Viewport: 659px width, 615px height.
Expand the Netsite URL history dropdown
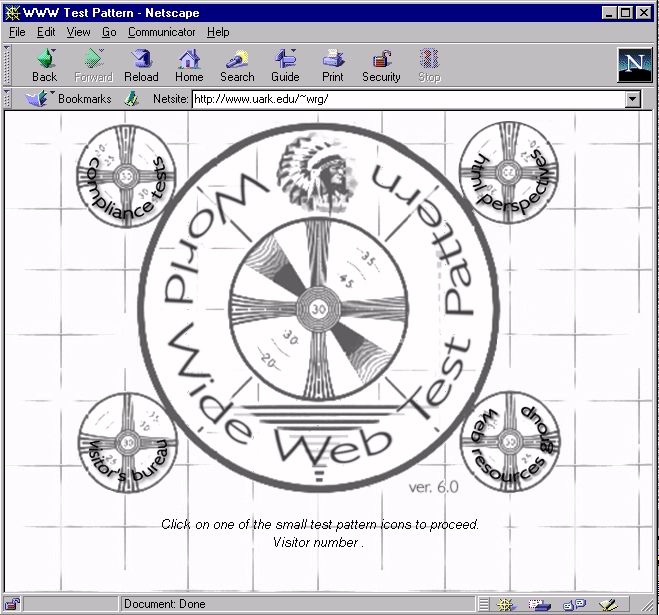click(632, 100)
